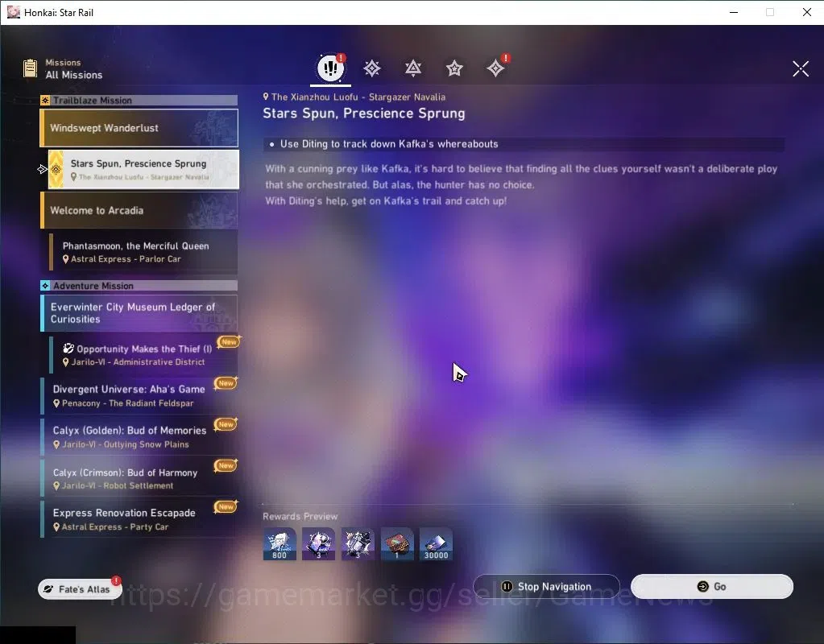Click the New badge on Calyx (Golden)
Viewport: 824px width, 644px height.
pyautogui.click(x=226, y=424)
